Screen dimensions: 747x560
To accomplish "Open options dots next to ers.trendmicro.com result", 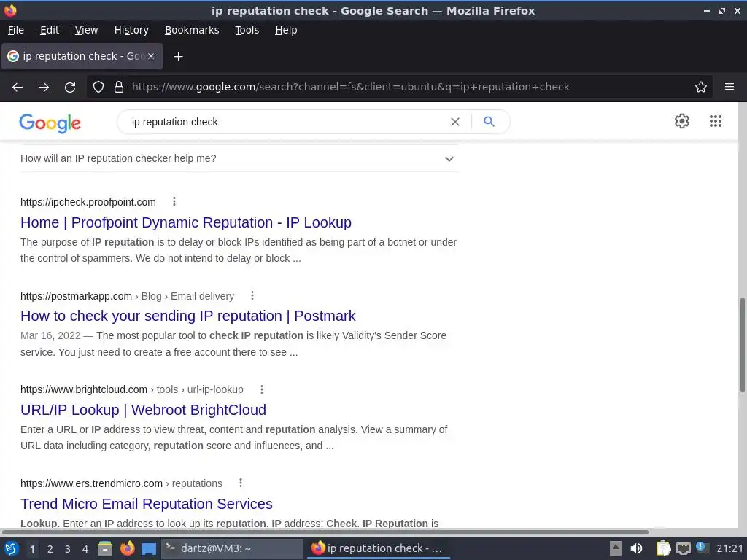I will pos(241,483).
